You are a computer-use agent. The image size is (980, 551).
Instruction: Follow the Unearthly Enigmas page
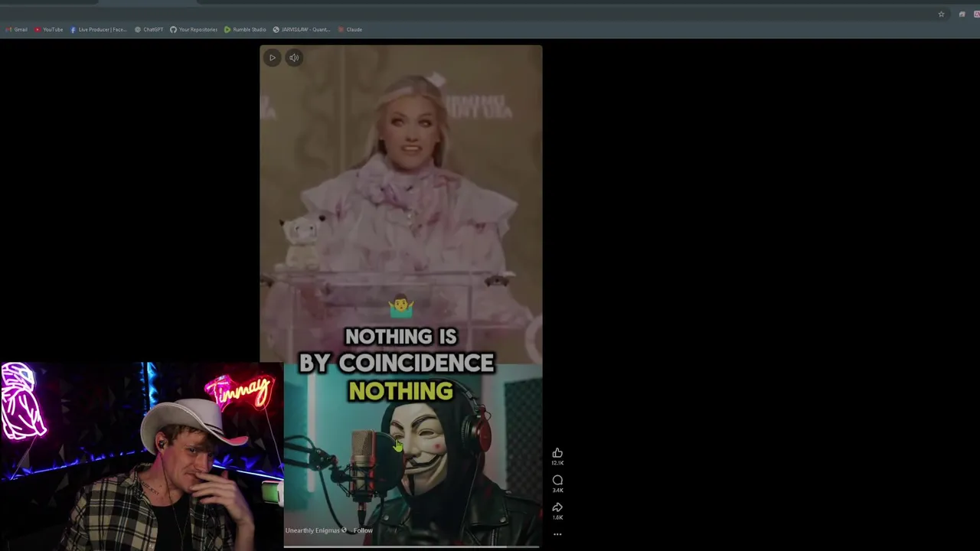click(363, 530)
